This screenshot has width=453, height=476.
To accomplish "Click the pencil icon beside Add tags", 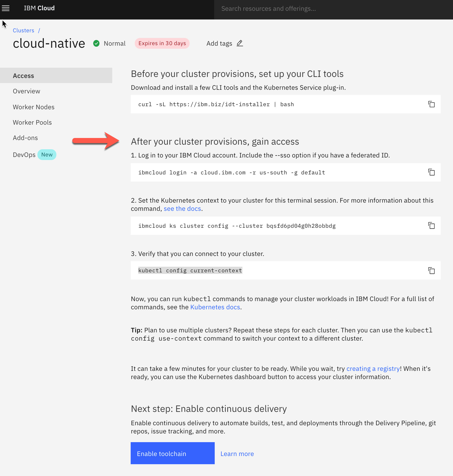I will (x=240, y=43).
